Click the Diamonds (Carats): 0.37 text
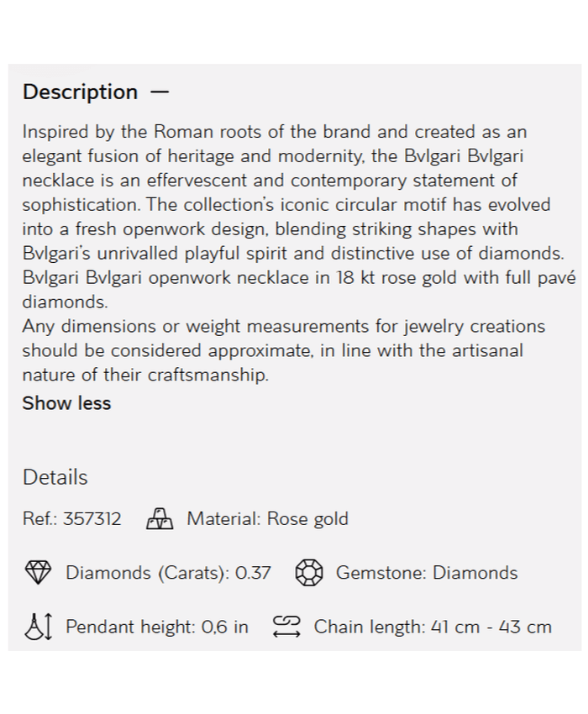 (x=168, y=573)
